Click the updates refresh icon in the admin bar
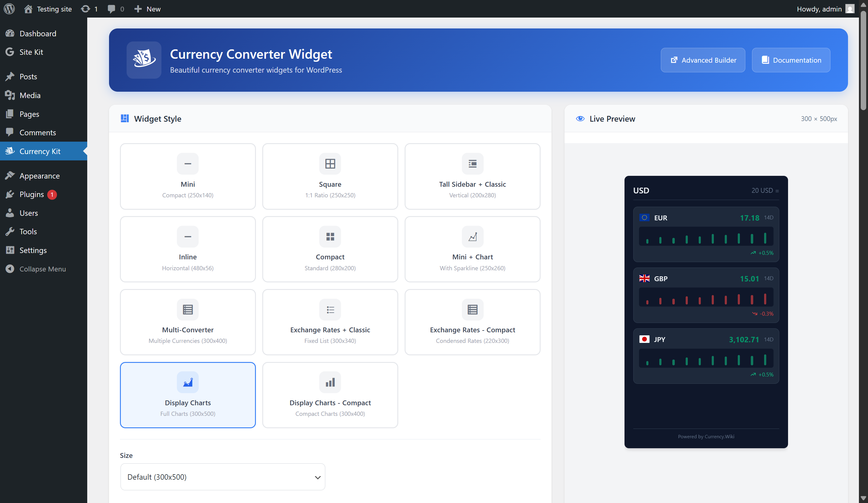Screen dimensions: 868x503 tap(85, 8)
